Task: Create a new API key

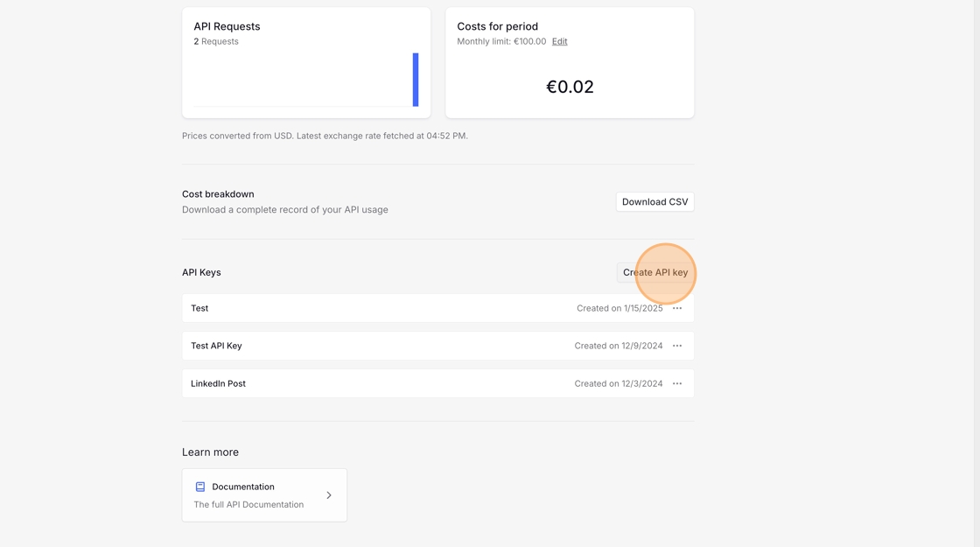Action: [x=654, y=272]
